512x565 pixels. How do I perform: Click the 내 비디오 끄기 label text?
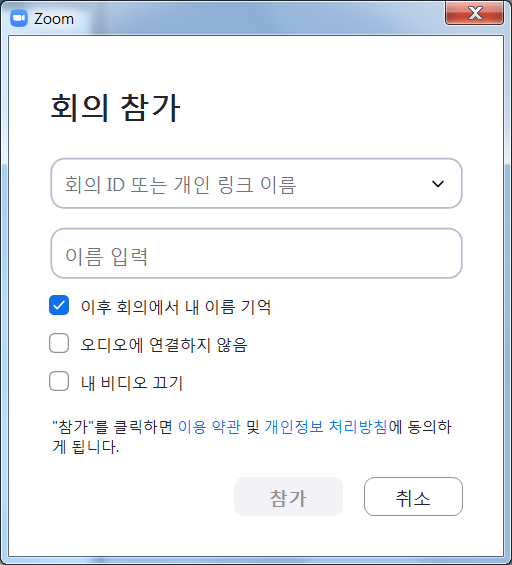coord(132,383)
